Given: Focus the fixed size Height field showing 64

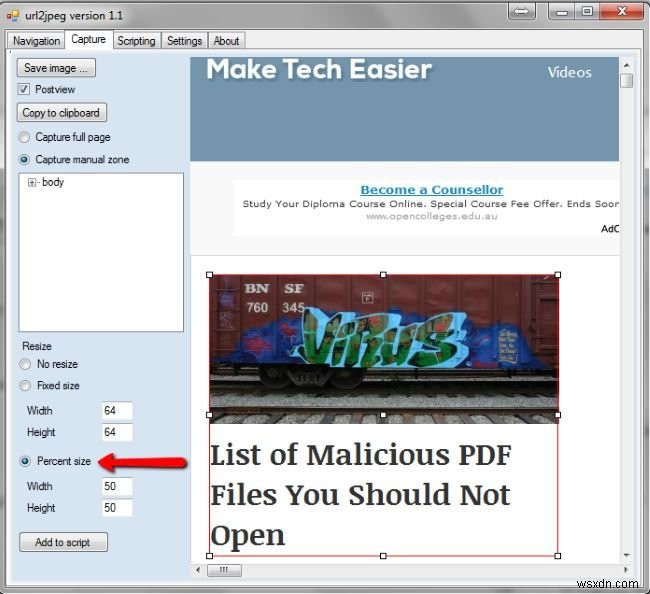Looking at the screenshot, I should click(x=117, y=432).
